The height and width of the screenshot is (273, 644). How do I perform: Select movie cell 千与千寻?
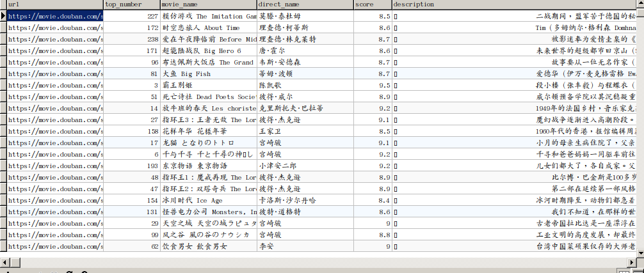point(209,154)
